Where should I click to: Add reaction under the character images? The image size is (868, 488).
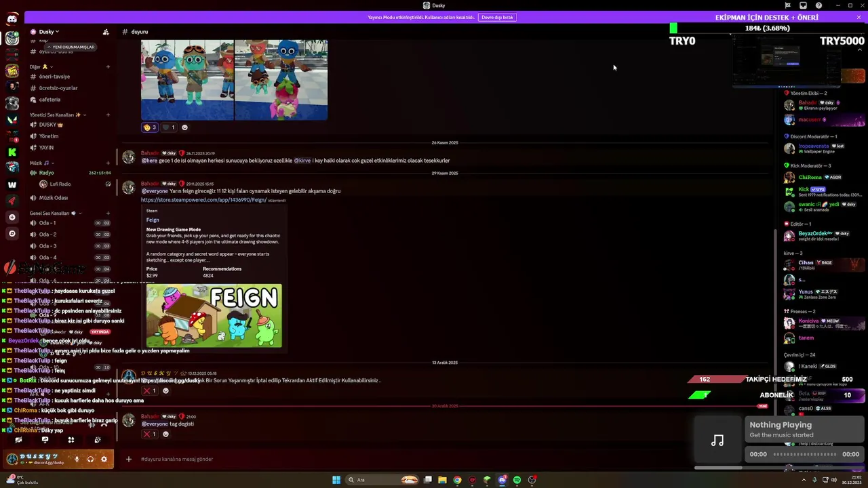[x=184, y=127]
